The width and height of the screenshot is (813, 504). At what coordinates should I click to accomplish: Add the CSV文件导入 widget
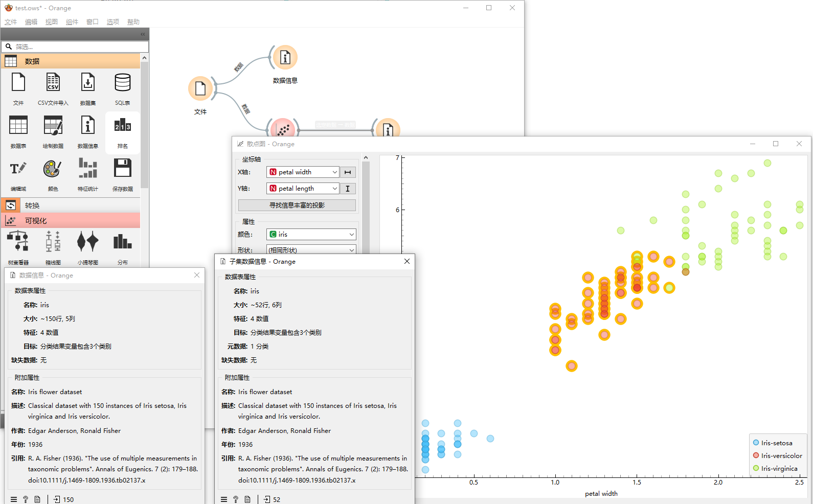53,89
